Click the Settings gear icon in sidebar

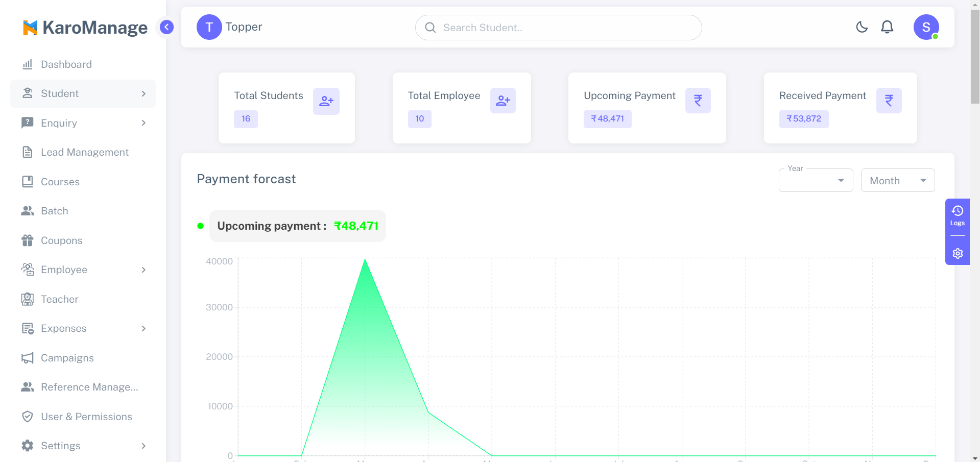tap(28, 446)
